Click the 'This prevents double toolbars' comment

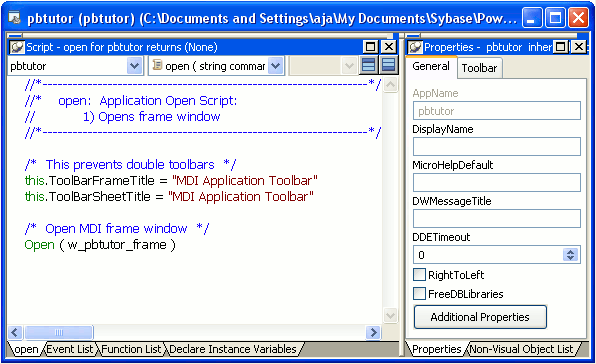[x=130, y=165]
